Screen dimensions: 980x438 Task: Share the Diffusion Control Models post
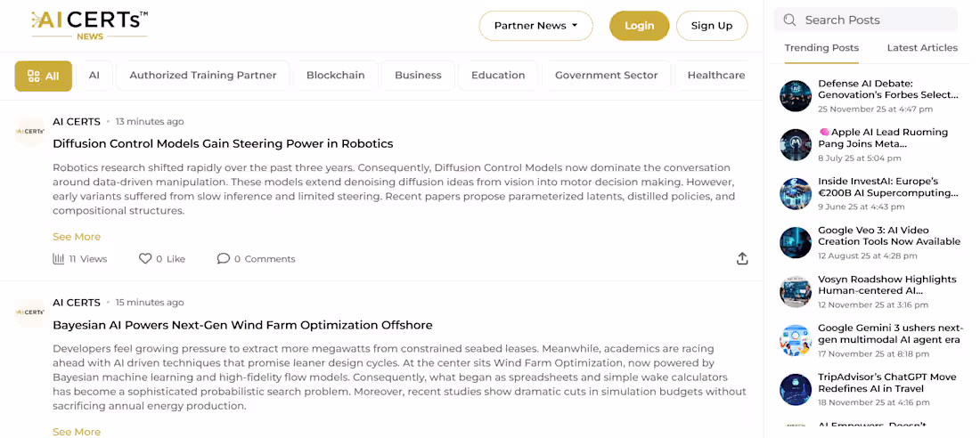742,259
